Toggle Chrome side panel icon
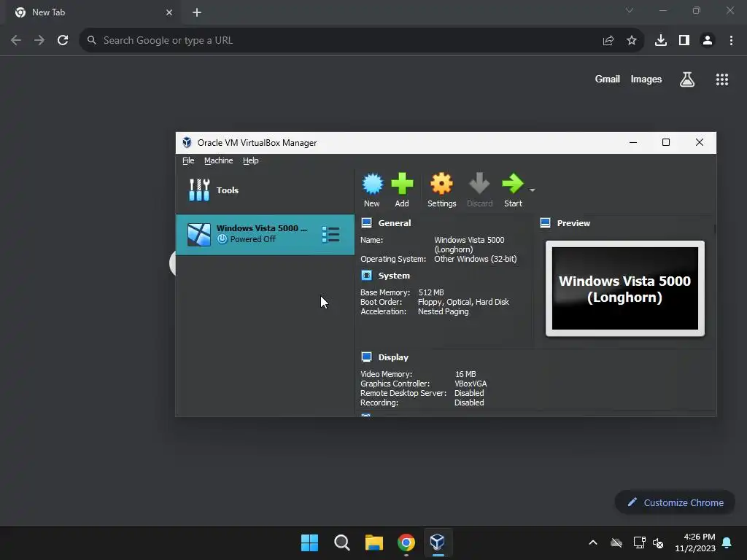The image size is (747, 560). (684, 40)
